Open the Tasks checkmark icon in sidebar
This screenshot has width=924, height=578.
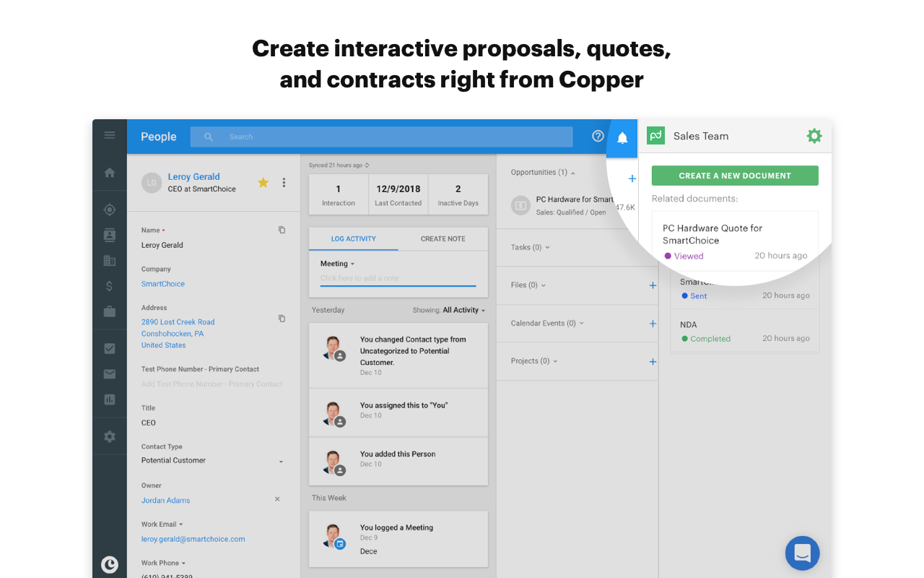click(x=110, y=348)
